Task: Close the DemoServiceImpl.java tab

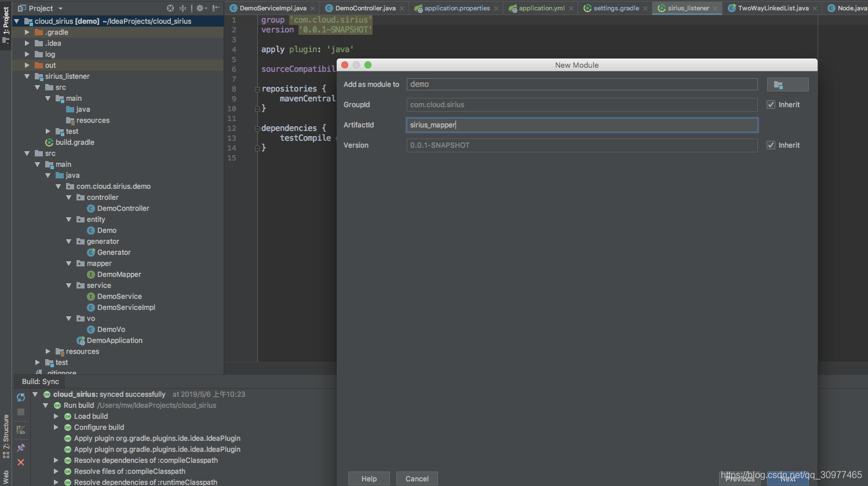Action: pos(313,9)
